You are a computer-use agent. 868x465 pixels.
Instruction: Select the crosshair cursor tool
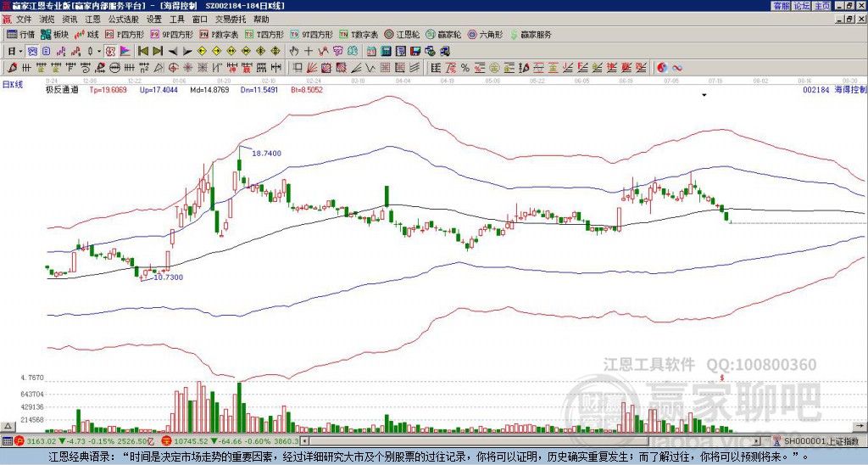(x=309, y=52)
